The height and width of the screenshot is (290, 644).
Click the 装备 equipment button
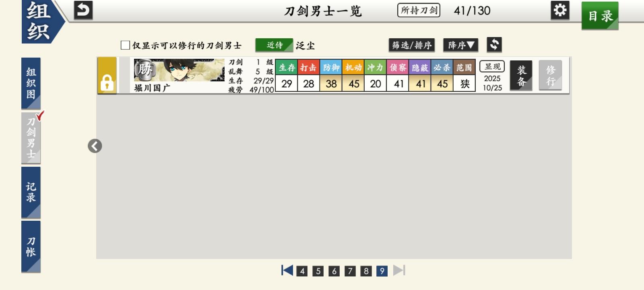tap(521, 76)
